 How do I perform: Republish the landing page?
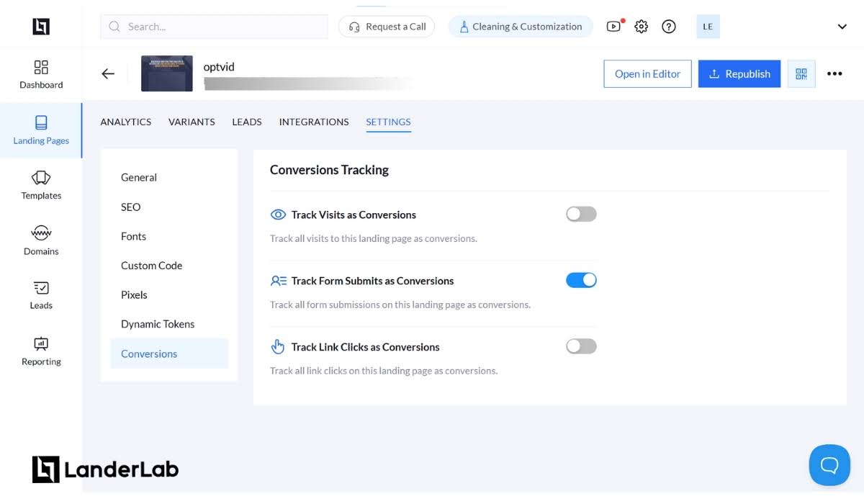click(739, 73)
